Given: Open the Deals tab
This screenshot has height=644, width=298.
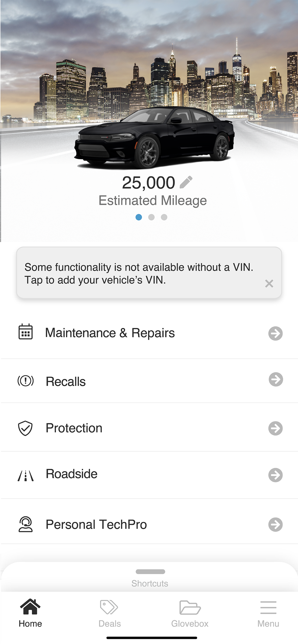Looking at the screenshot, I should 109,613.
